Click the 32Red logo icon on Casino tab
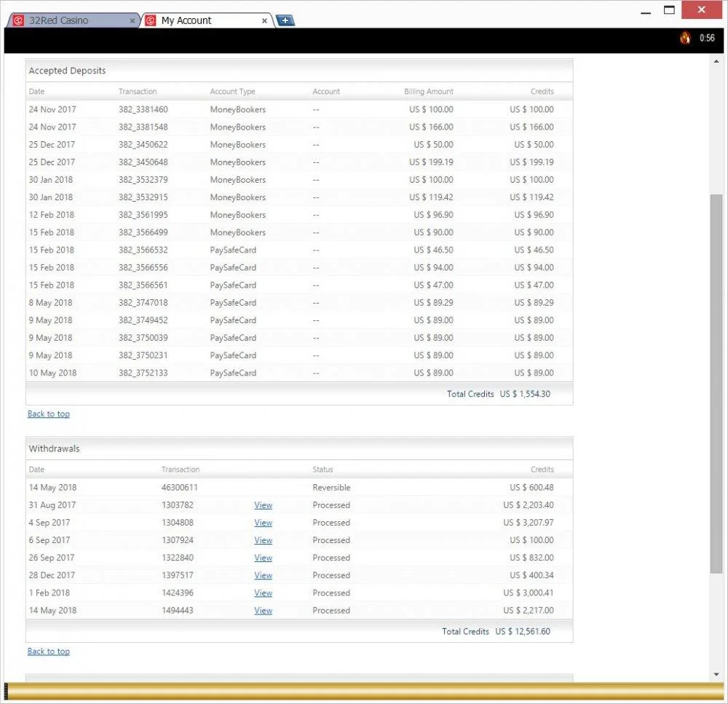 (18, 20)
